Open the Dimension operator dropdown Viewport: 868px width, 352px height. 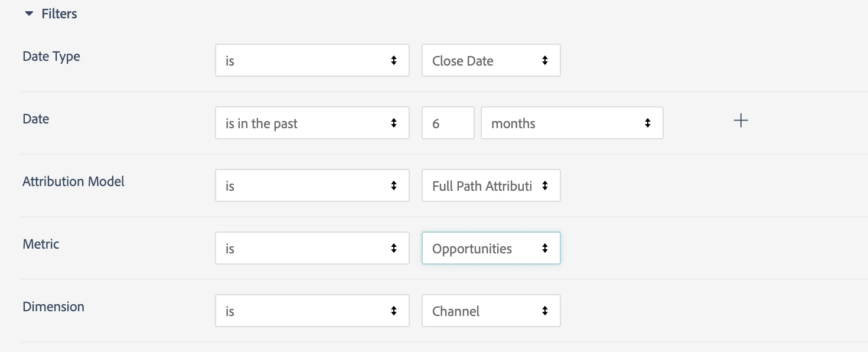coord(312,311)
